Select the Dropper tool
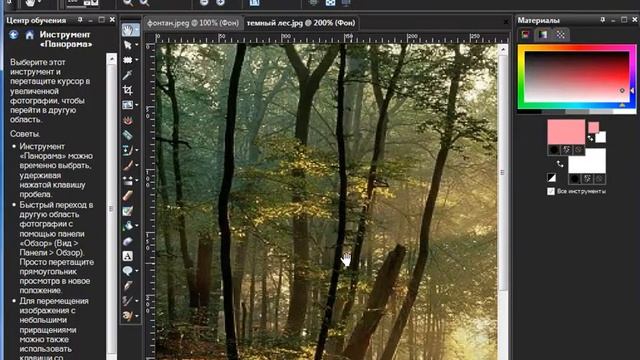Screen dimensions: 640x360 127,75
